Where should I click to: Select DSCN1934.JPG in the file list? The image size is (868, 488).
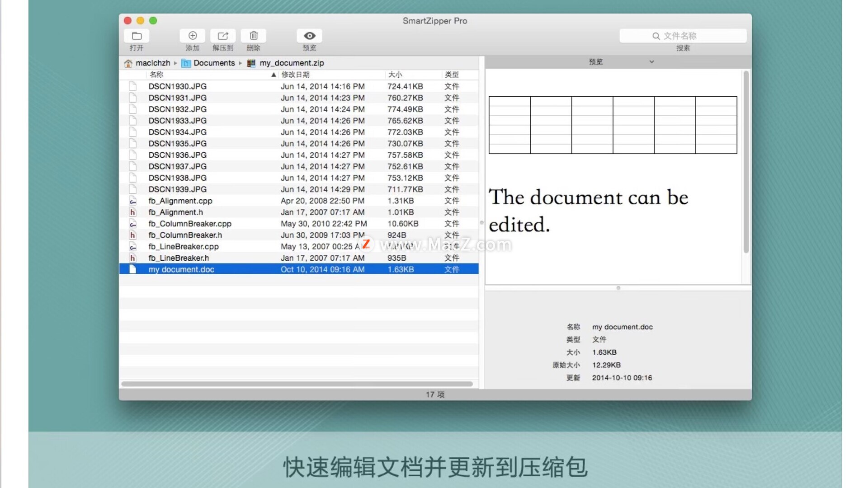tap(178, 132)
